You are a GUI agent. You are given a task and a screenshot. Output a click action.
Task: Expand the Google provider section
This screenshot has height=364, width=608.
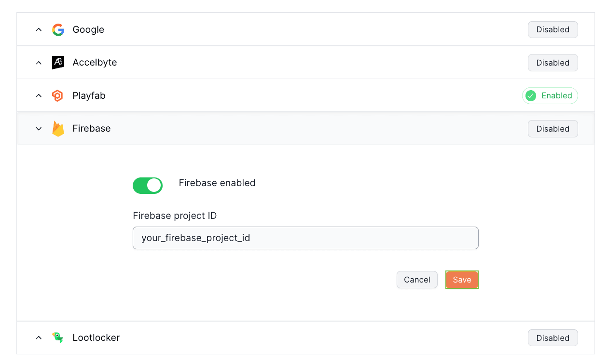[39, 30]
